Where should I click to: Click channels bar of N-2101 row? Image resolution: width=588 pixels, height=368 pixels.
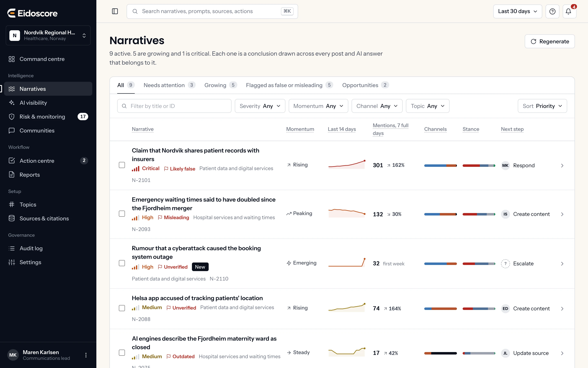[x=441, y=166]
